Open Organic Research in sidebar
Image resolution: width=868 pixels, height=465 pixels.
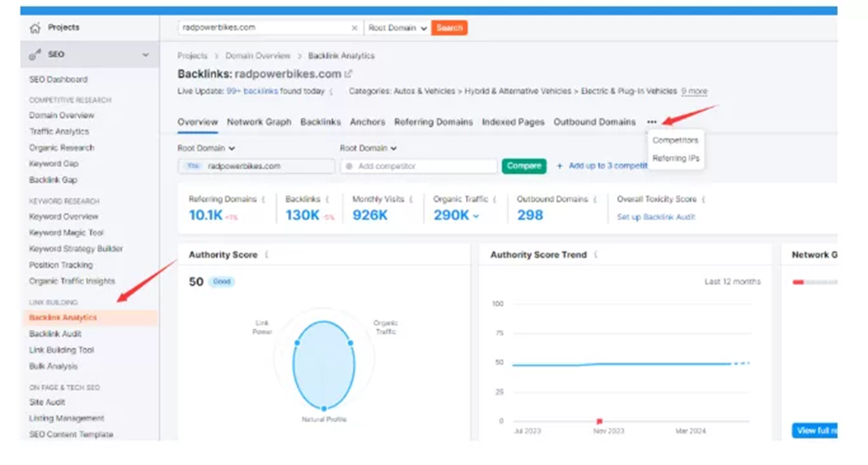(x=62, y=148)
